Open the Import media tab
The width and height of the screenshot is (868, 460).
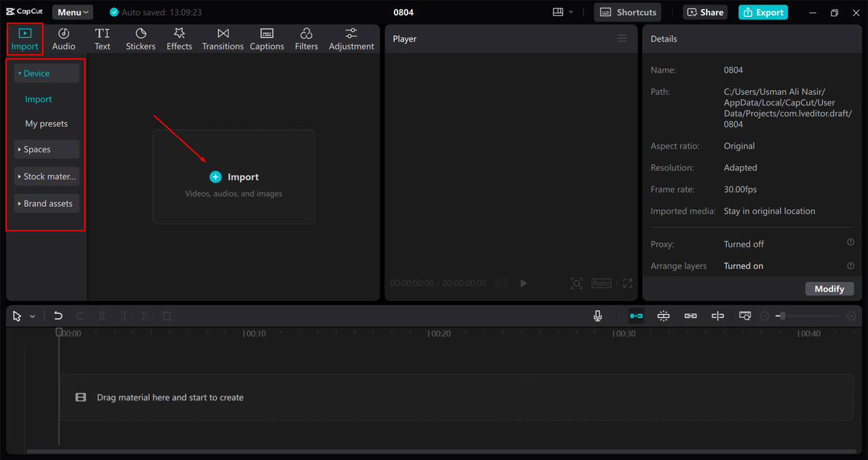(x=24, y=39)
